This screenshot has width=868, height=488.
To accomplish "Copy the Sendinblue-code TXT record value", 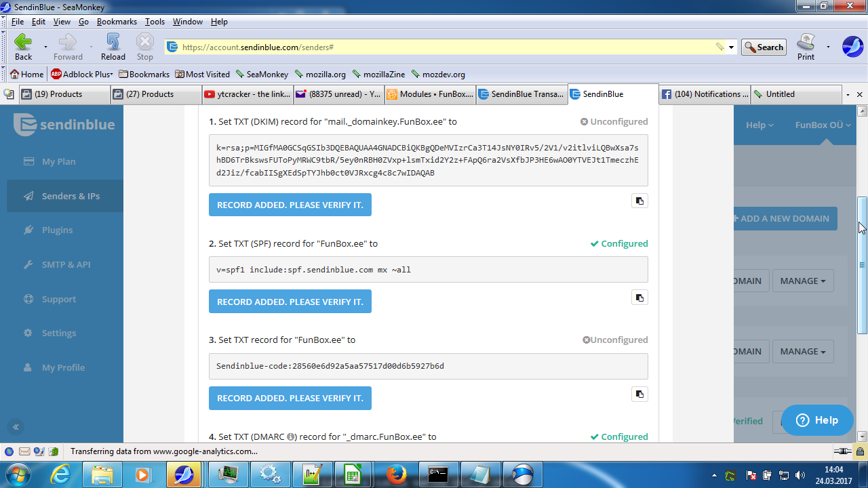I will pos(639,394).
